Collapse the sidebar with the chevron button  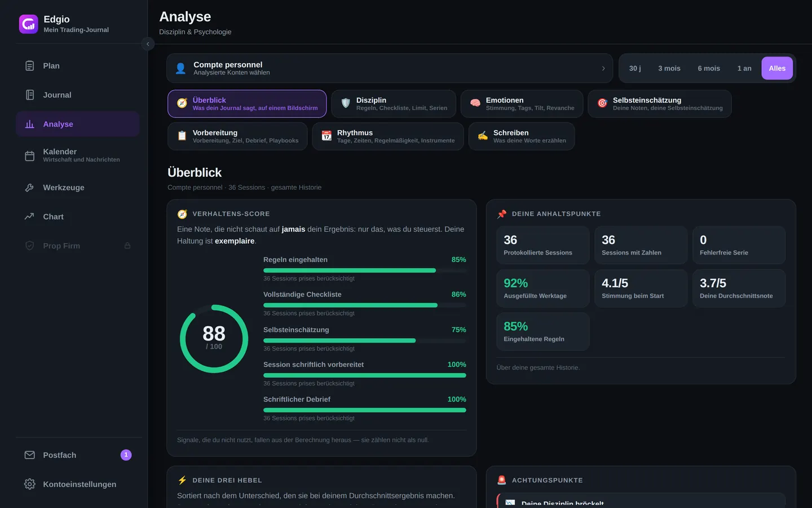point(148,44)
